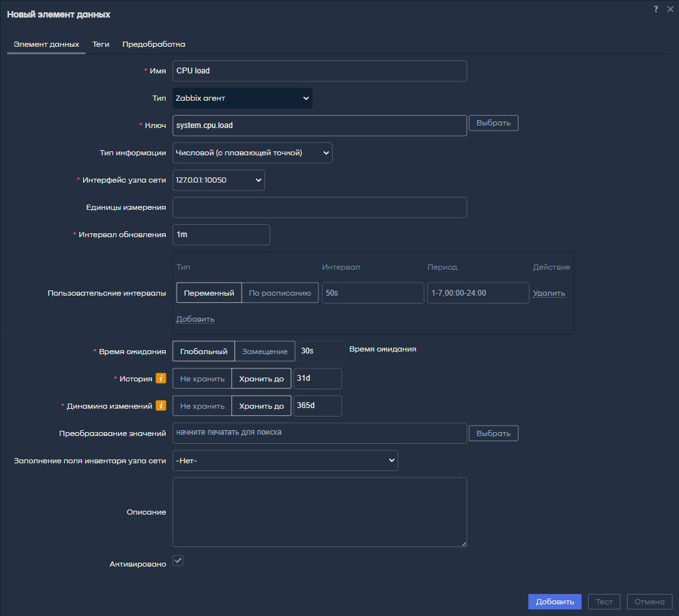Show the Динамика изменений info hint icon
Image resolution: width=679 pixels, height=616 pixels.
click(160, 405)
